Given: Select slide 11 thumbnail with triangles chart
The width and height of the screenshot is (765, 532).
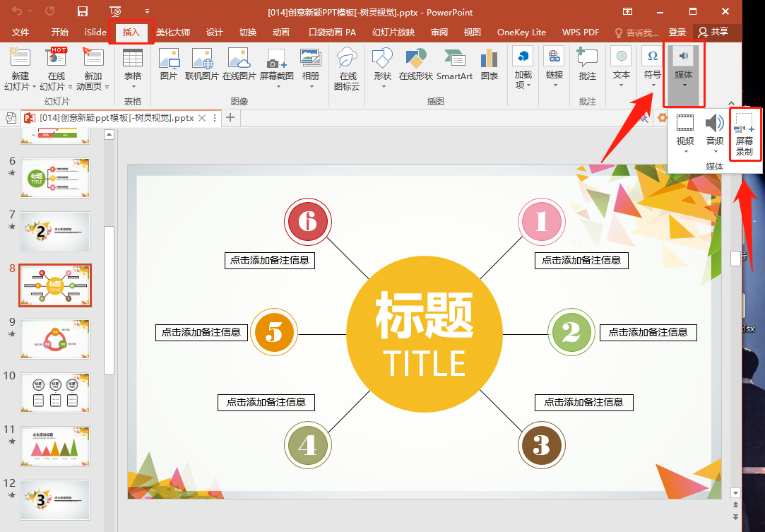Looking at the screenshot, I should (x=55, y=447).
